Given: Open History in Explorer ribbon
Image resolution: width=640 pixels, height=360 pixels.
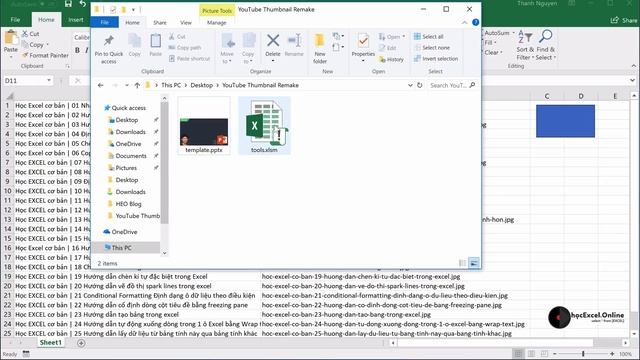Looking at the screenshot, I should point(391,59).
